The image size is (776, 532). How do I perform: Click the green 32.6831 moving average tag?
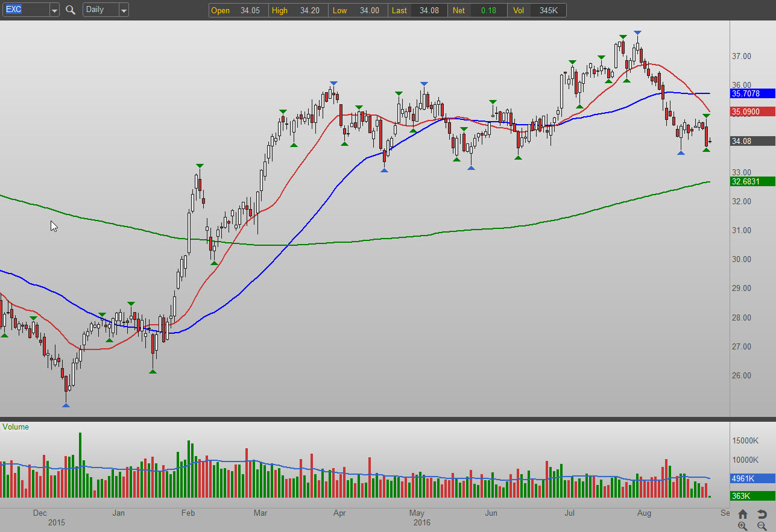(752, 181)
